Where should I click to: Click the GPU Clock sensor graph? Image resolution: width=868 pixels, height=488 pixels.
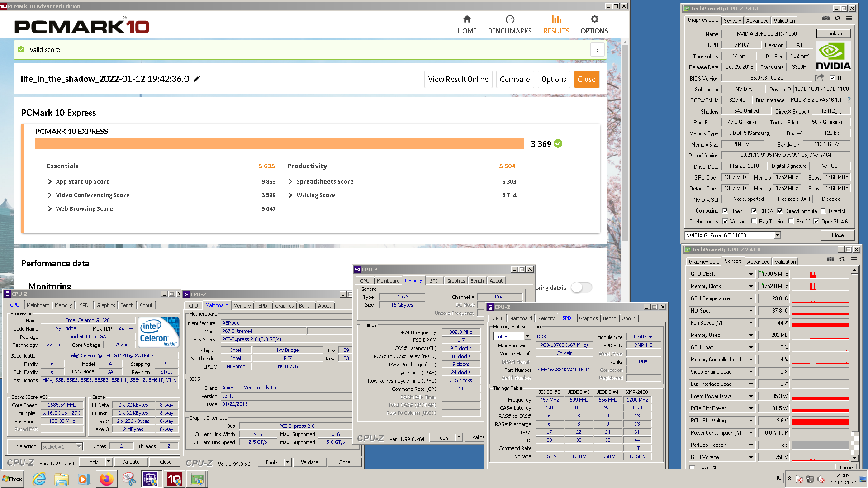click(x=820, y=274)
